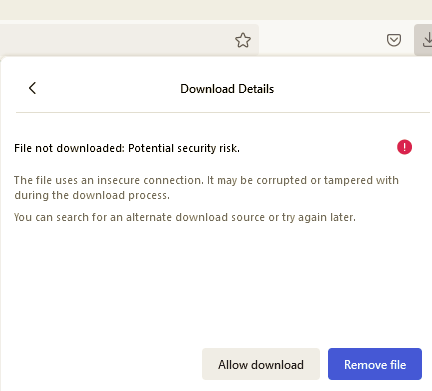Remove the blocked file
The image size is (432, 391).
[375, 364]
